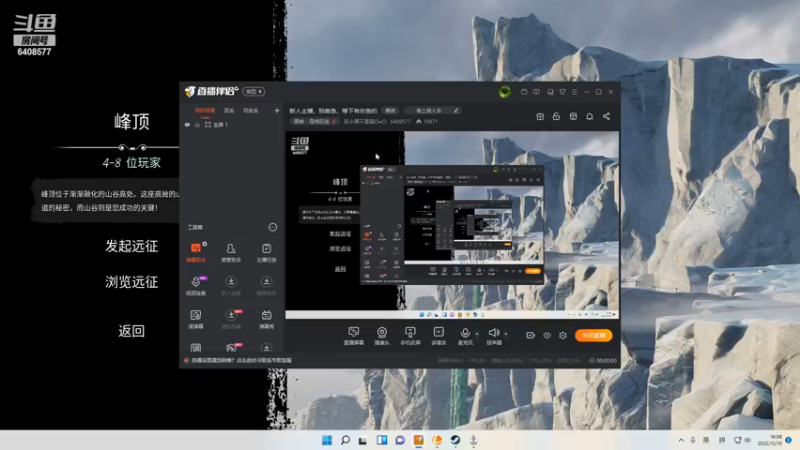Switch to the second scene tab
The height and width of the screenshot is (450, 800).
229,110
